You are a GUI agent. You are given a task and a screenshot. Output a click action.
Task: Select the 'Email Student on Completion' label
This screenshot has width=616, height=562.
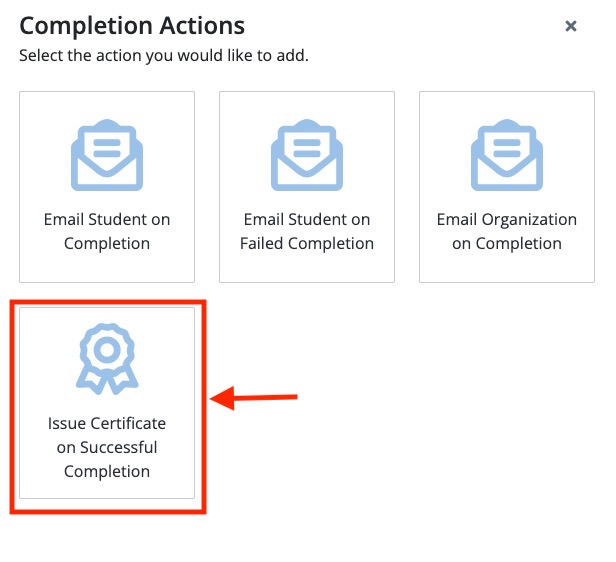point(107,231)
